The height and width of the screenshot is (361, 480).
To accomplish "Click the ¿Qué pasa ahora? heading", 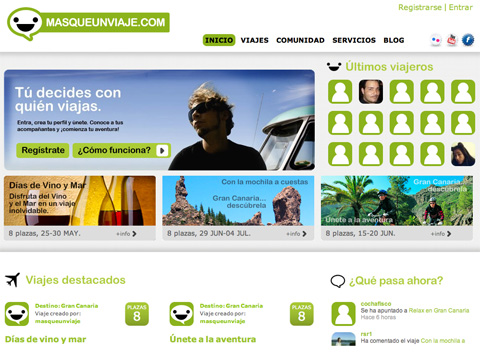I will [x=396, y=281].
